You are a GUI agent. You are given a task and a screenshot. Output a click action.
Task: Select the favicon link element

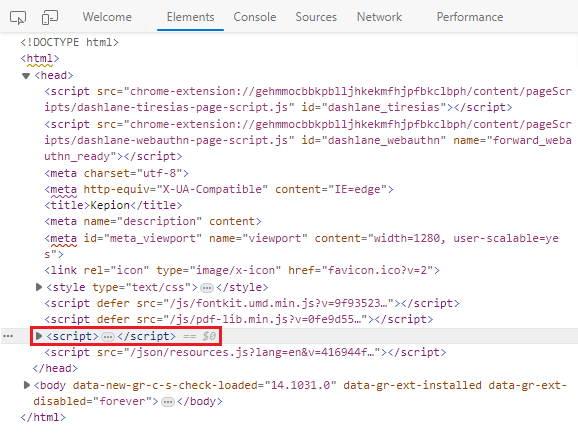[242, 270]
